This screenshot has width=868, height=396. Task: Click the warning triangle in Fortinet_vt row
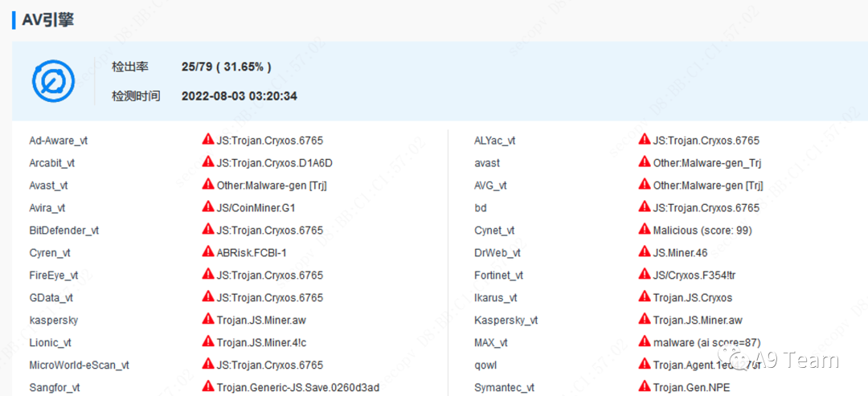click(x=645, y=274)
